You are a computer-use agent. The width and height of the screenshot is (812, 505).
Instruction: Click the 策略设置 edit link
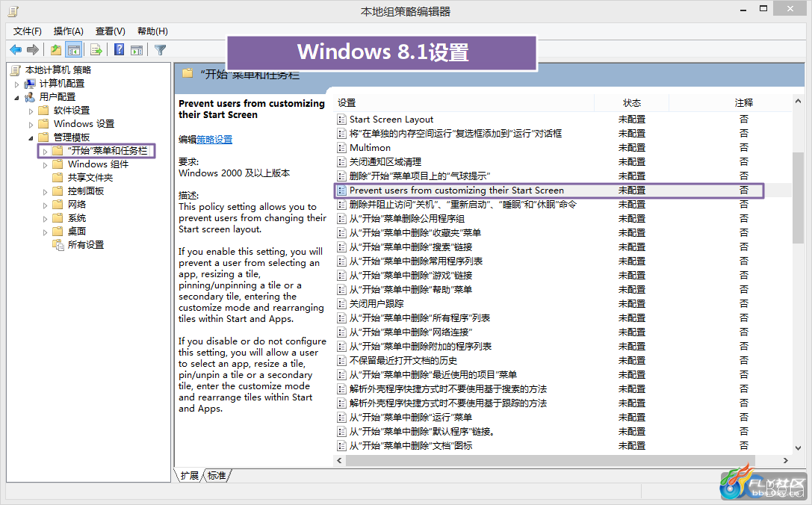[x=214, y=140]
